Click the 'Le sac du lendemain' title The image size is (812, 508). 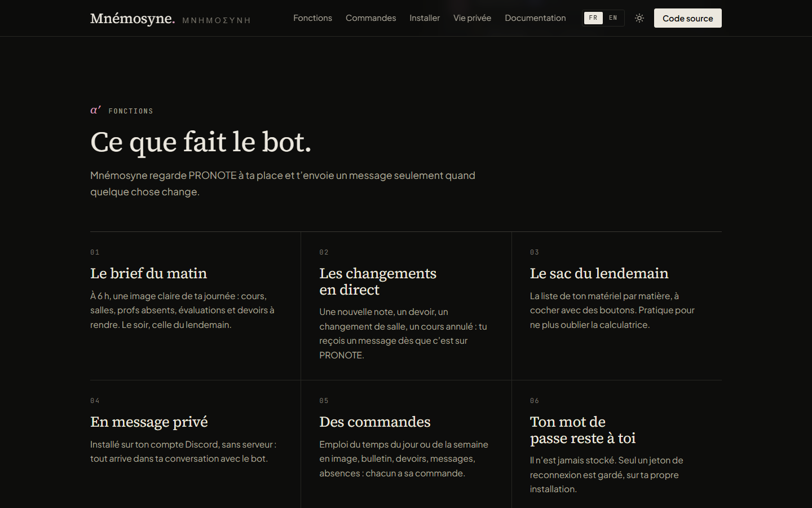[599, 273]
